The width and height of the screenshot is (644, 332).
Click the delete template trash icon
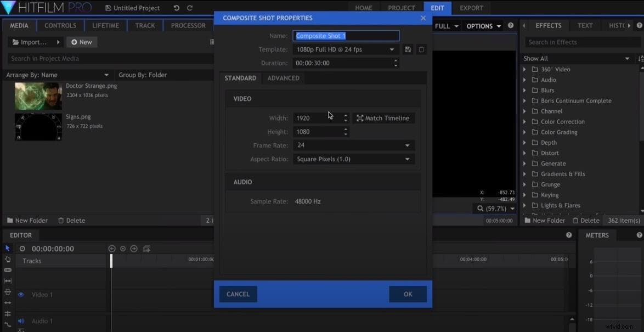421,49
